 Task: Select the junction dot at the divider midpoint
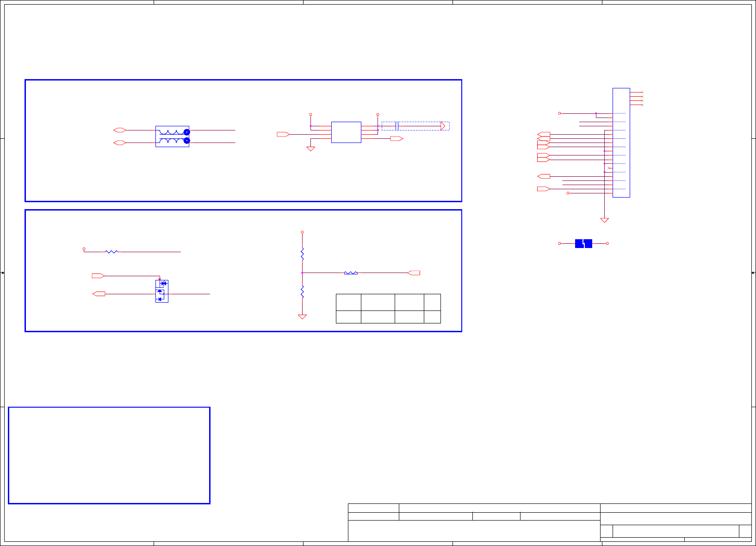302,273
